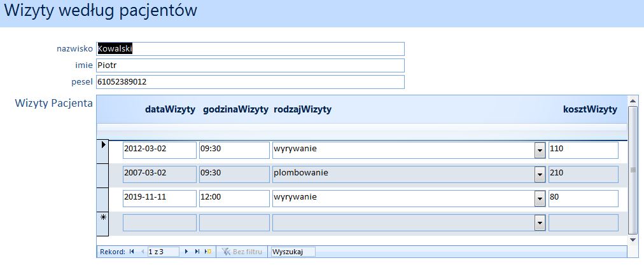Click the empty kosztWizyty cell in the new row

click(x=583, y=223)
